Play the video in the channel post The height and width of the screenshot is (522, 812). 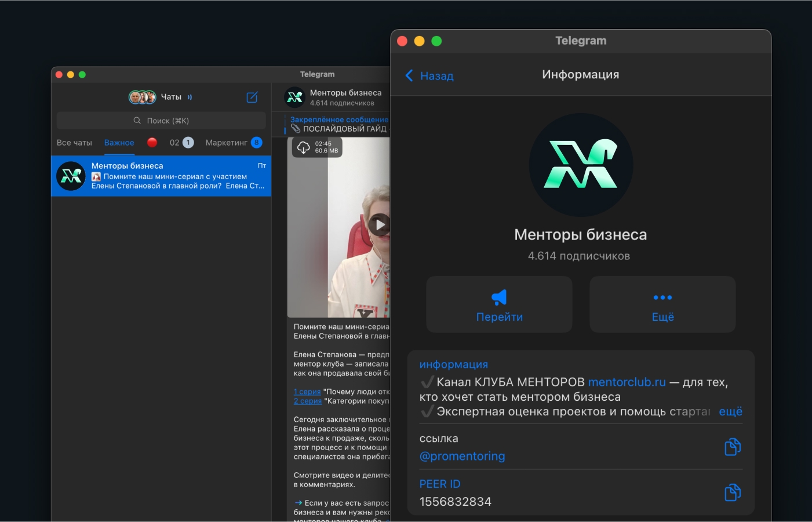pos(379,224)
